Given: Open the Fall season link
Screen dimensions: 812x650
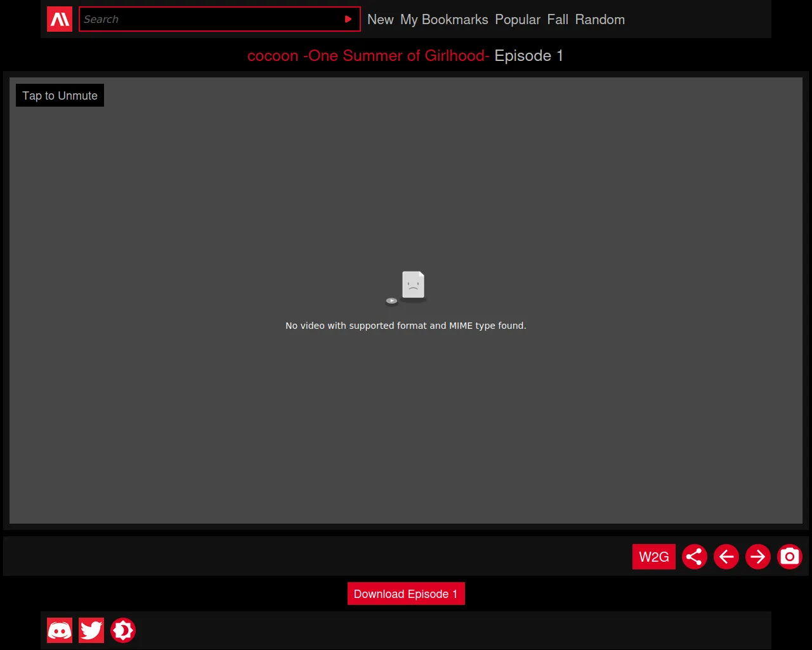Looking at the screenshot, I should pyautogui.click(x=558, y=20).
